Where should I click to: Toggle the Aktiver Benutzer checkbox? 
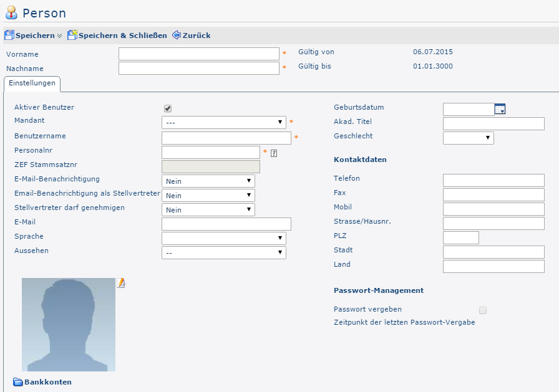tap(168, 108)
